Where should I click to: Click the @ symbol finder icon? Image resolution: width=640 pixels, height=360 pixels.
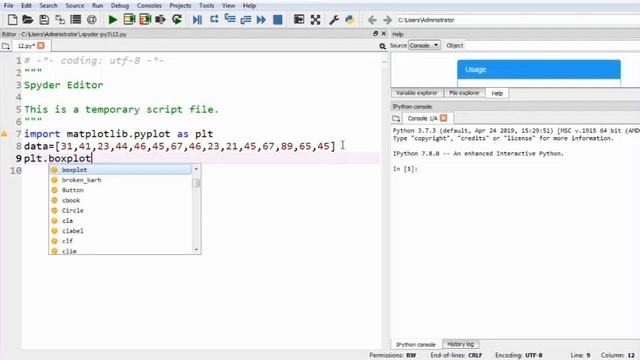pos(91,20)
